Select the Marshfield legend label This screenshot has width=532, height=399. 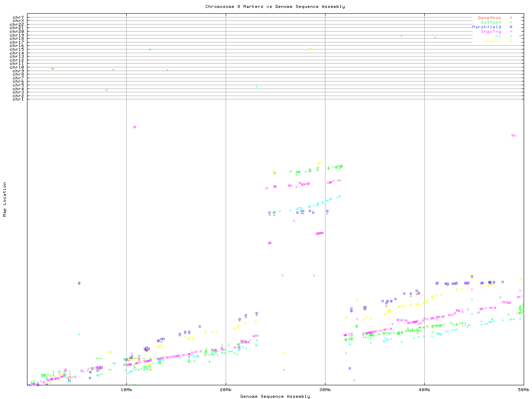[486, 27]
